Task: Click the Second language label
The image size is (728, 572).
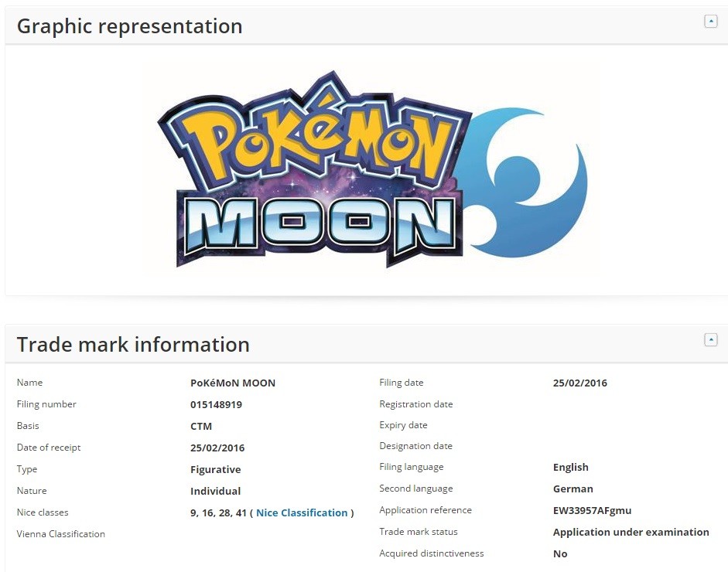Action: coord(415,488)
